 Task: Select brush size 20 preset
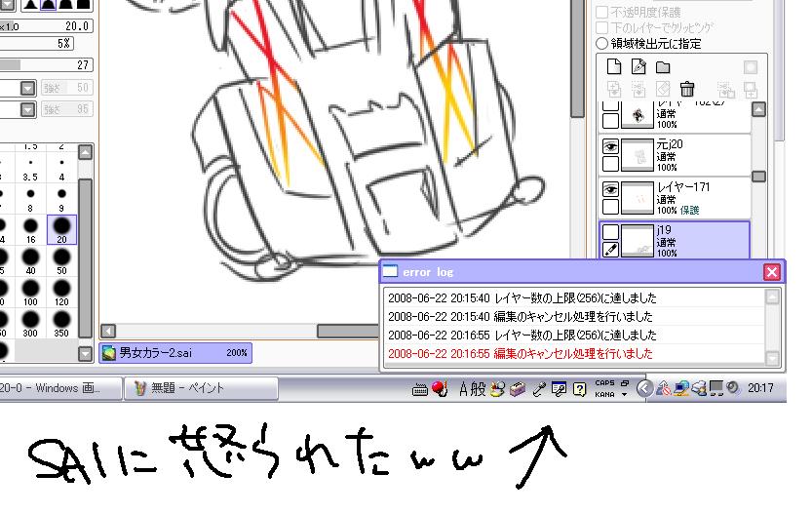pyautogui.click(x=61, y=230)
